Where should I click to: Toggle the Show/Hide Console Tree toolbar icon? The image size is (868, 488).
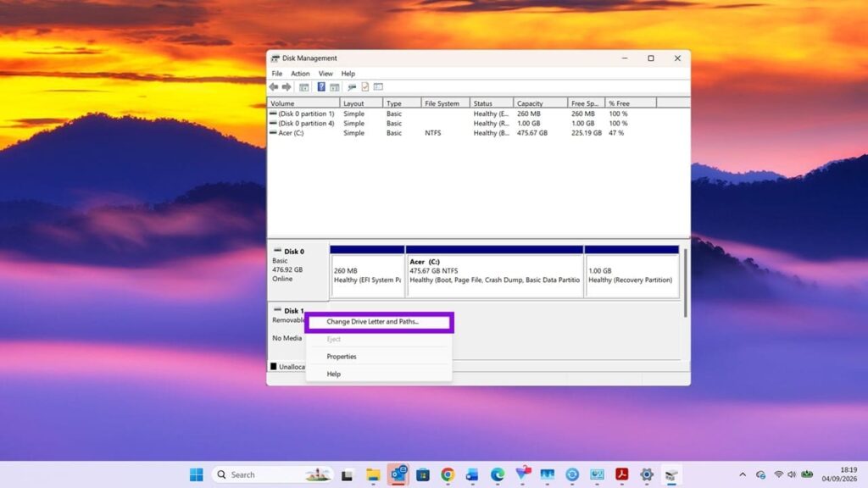(x=304, y=87)
